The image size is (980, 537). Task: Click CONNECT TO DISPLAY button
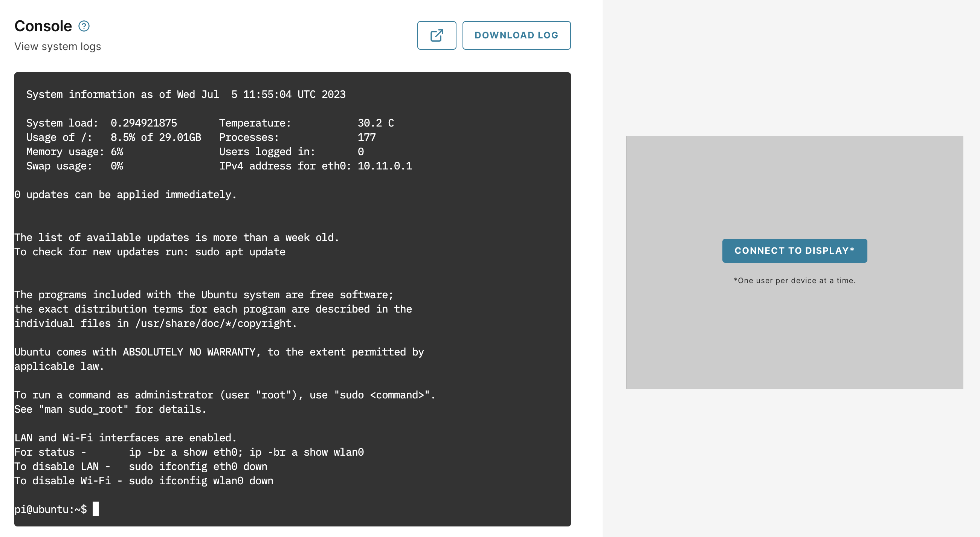pyautogui.click(x=794, y=251)
